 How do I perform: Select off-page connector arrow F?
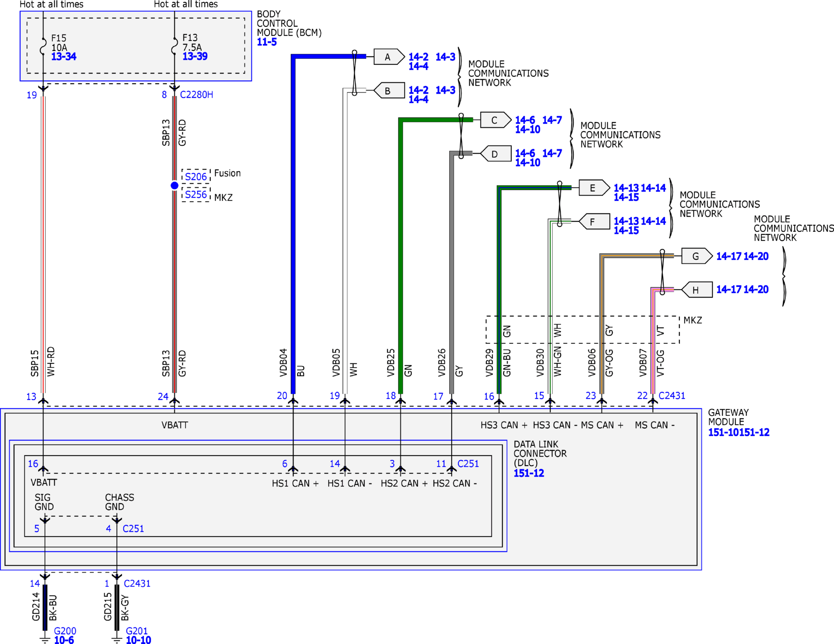point(594,222)
